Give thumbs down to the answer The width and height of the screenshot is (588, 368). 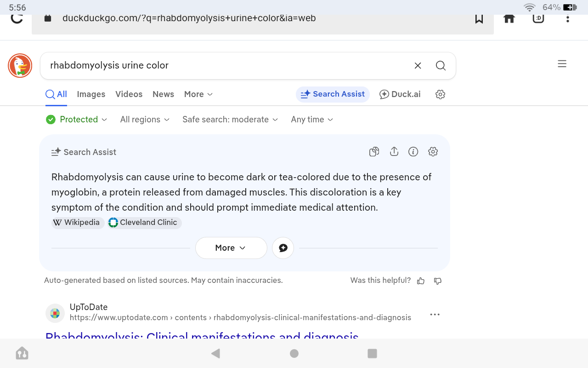[438, 281]
